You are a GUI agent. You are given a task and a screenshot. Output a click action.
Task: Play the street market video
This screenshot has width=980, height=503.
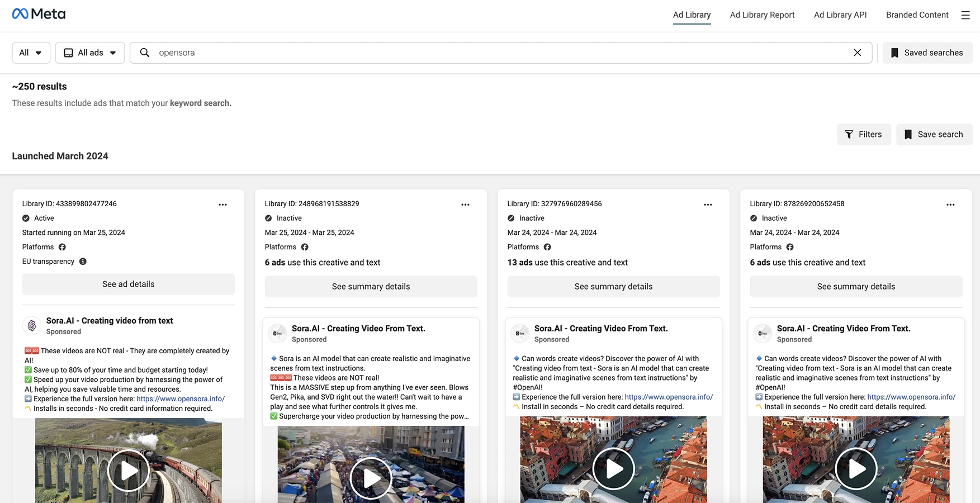pos(371,478)
